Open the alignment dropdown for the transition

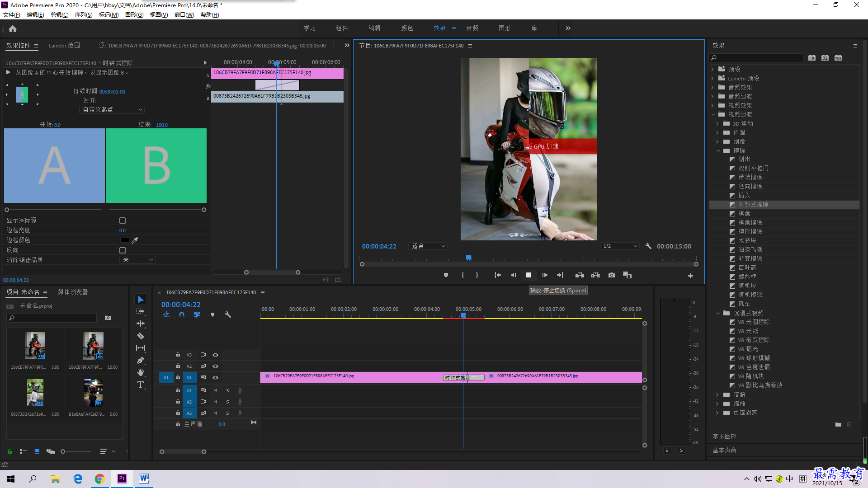pos(112,110)
